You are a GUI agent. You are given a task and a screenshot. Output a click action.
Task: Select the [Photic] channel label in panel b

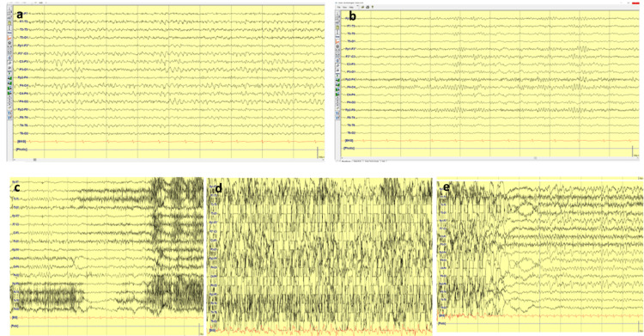[x=349, y=148]
